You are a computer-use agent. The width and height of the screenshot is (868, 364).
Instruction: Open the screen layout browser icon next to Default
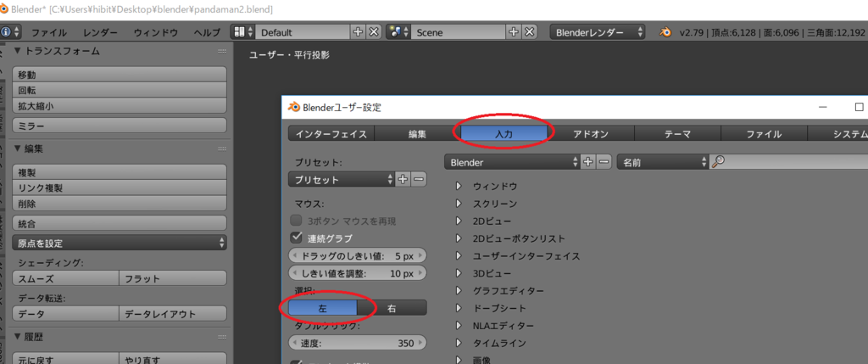pyautogui.click(x=243, y=32)
